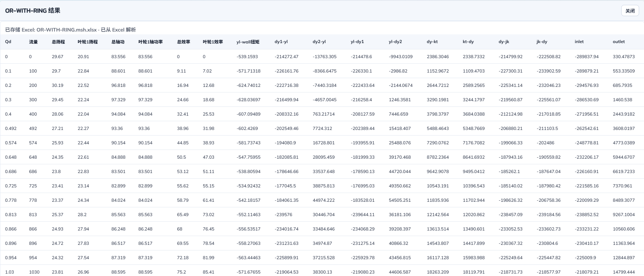Viewport: 644px width, 276px height.
Task: Click the outlet column header
Action: 619,42
